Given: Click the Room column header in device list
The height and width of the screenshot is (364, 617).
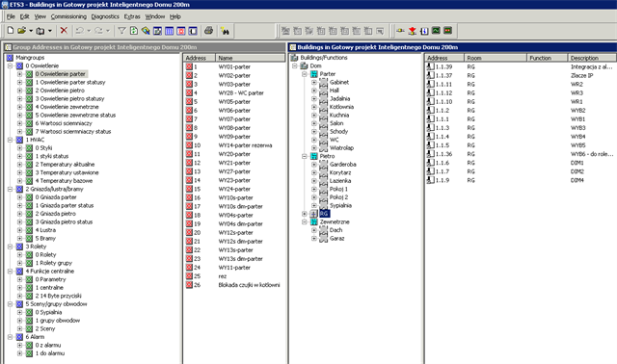Looking at the screenshot, I should tap(496, 58).
